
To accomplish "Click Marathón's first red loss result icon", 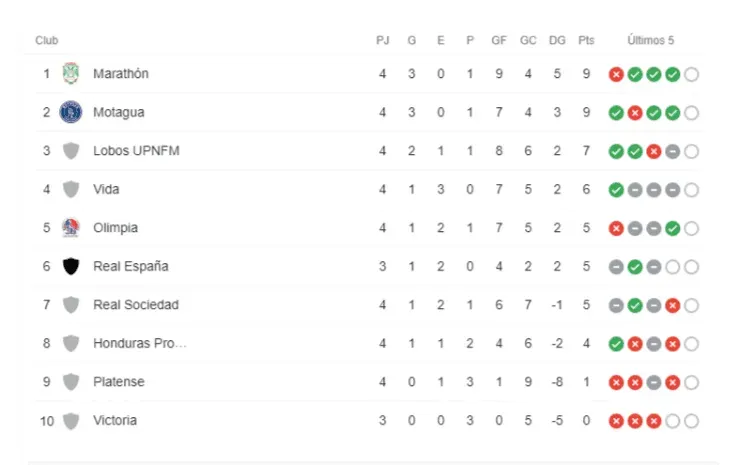I will click(x=616, y=74).
